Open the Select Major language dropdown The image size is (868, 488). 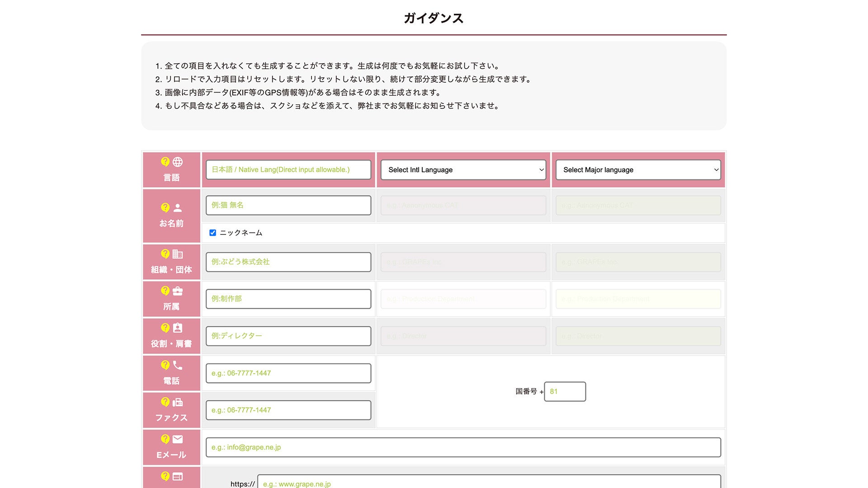click(x=638, y=170)
